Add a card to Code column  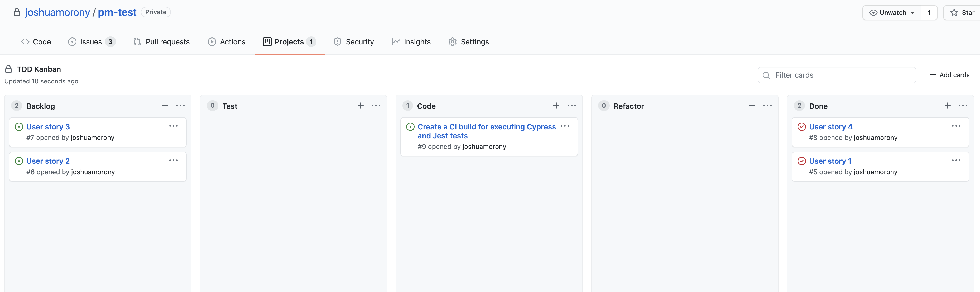tap(556, 105)
